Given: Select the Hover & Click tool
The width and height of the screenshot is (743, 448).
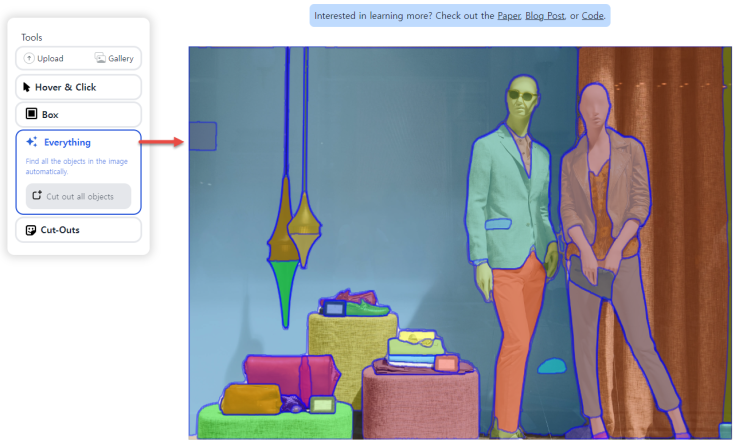Looking at the screenshot, I should tap(79, 87).
